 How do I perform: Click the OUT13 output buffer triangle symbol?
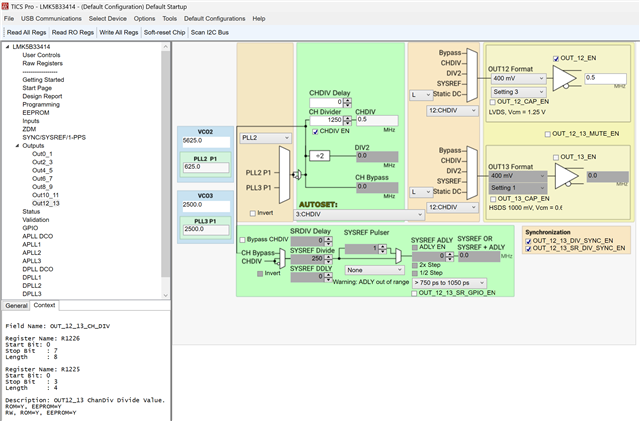point(567,176)
